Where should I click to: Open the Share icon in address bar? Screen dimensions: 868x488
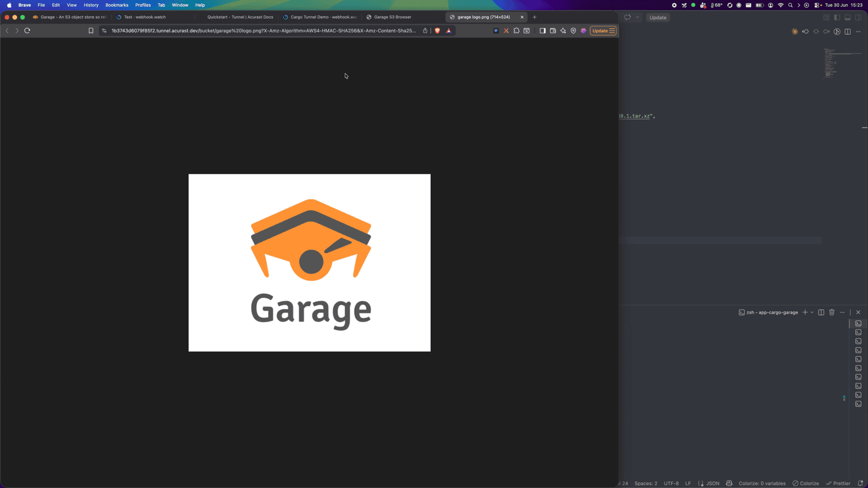(425, 30)
